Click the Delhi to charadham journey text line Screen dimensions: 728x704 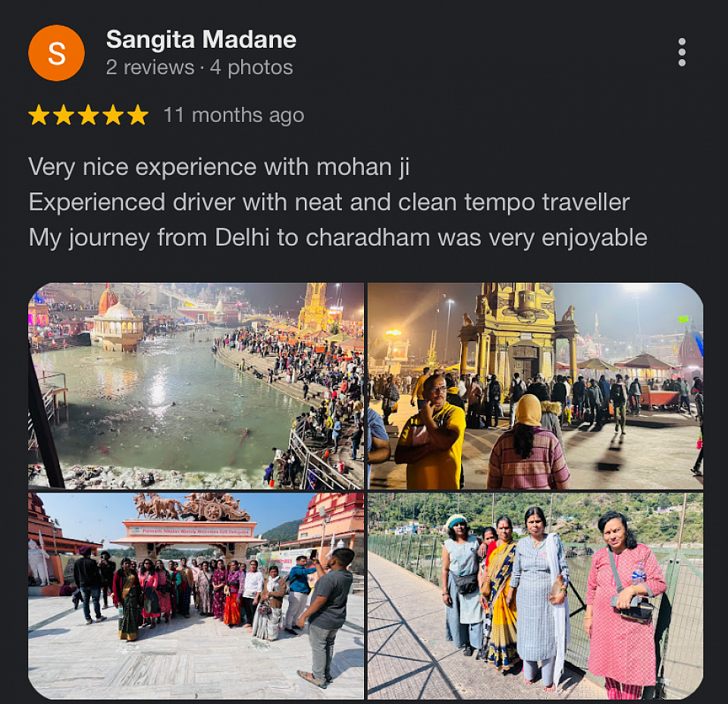(338, 238)
